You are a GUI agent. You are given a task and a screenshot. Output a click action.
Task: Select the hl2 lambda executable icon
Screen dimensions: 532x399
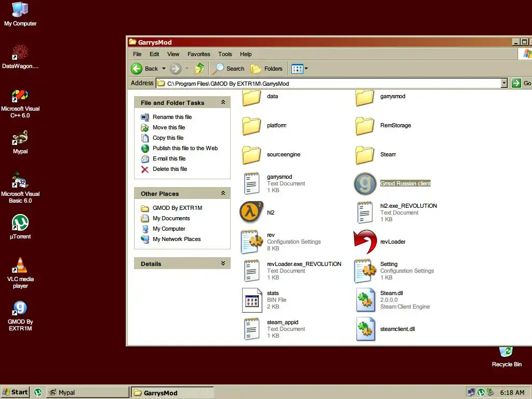coord(251,212)
